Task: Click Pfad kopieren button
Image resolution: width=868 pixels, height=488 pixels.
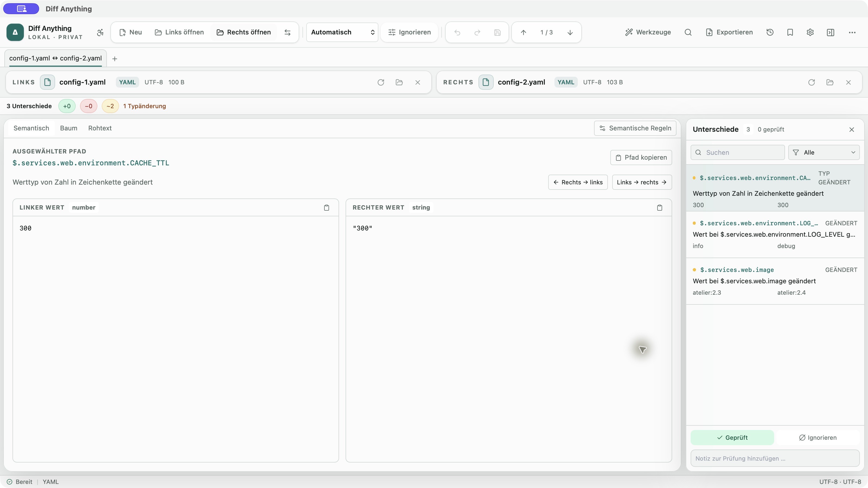Action: click(641, 158)
